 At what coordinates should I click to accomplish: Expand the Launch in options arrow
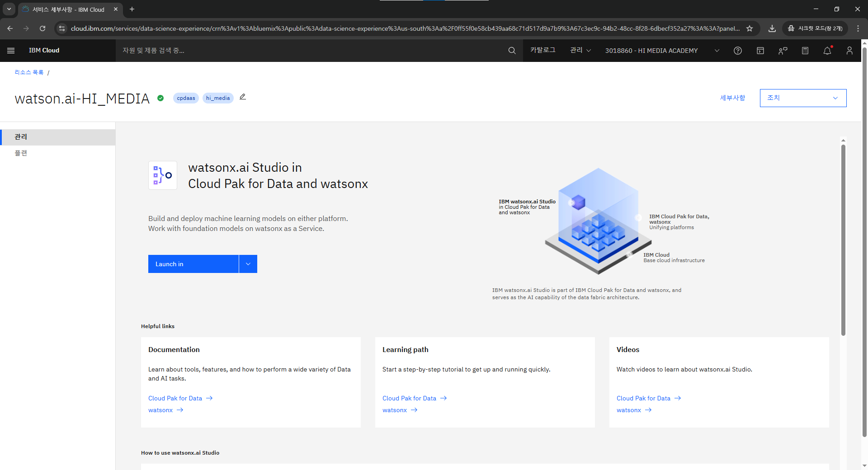[x=248, y=264]
